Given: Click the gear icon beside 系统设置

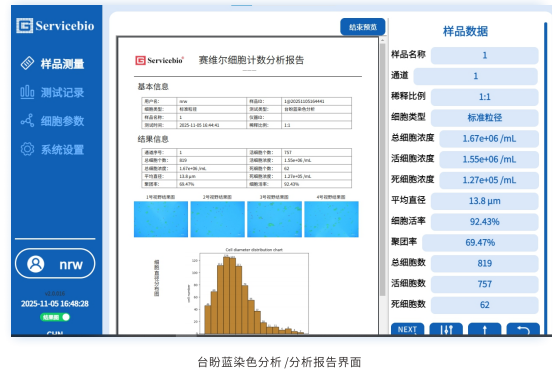Looking at the screenshot, I should coord(27,149).
